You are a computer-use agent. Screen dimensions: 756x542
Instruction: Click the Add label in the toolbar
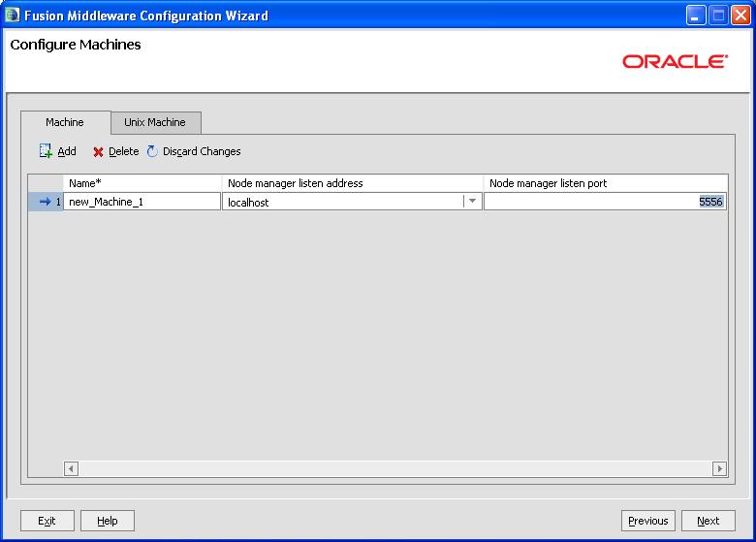(67, 151)
